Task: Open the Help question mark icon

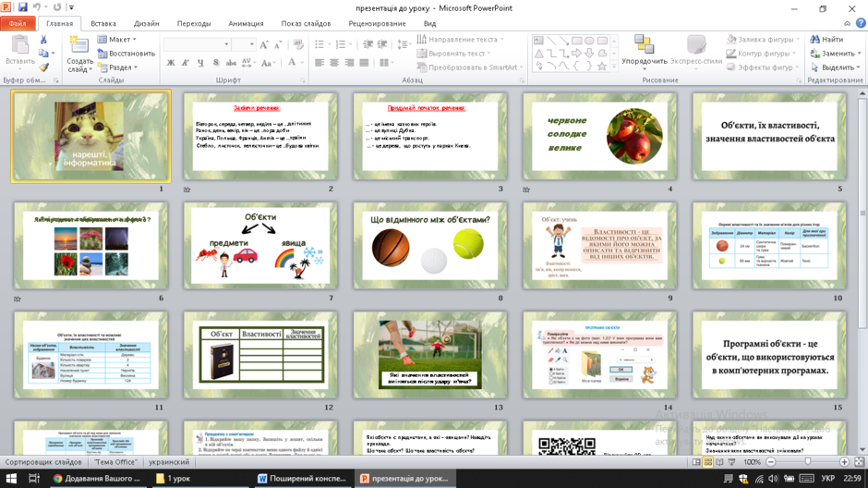Action: coord(861,23)
